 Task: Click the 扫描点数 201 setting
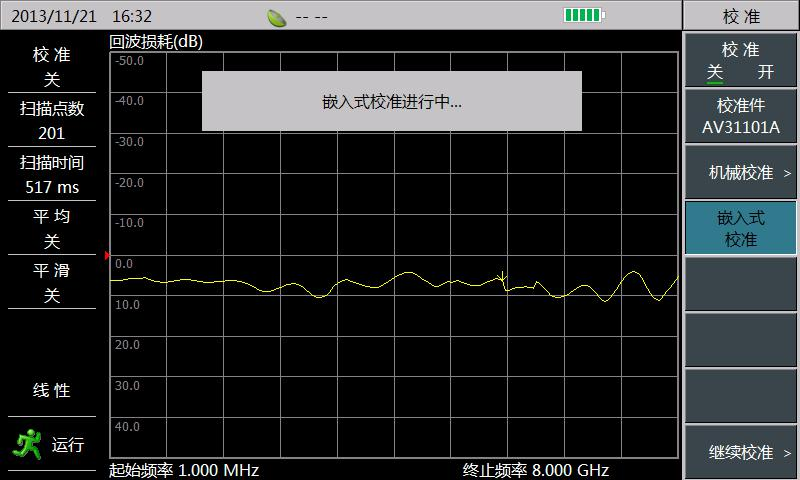click(52, 120)
